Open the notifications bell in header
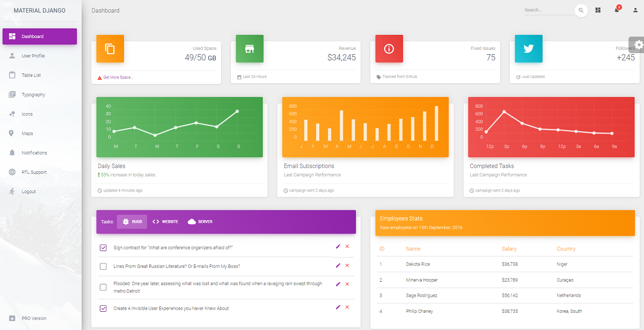This screenshot has width=644, height=330. tap(617, 10)
